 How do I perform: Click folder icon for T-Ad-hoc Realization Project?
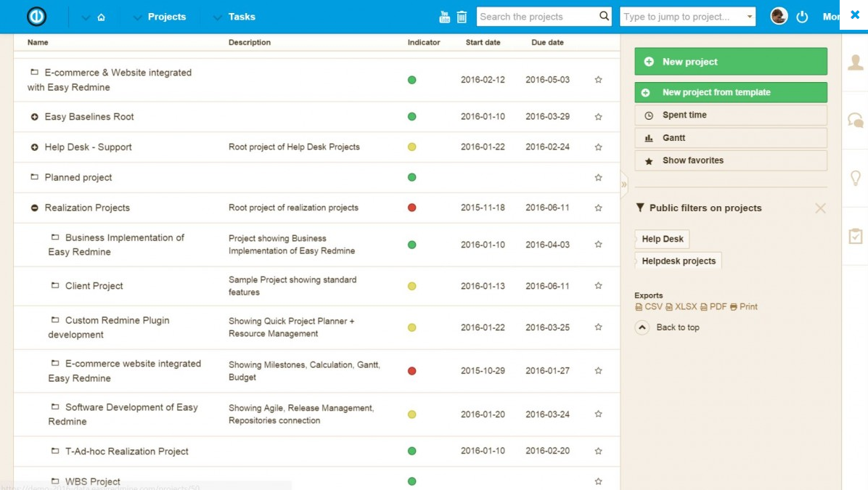pos(55,451)
